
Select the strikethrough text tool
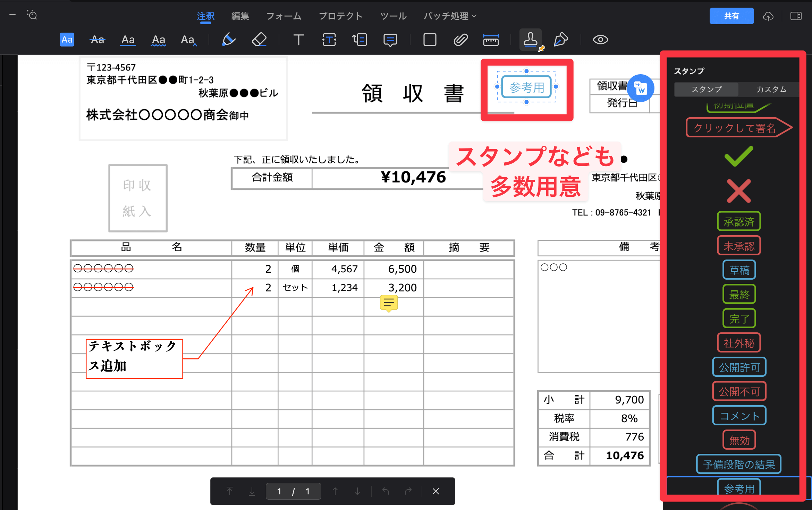pyautogui.click(x=97, y=40)
